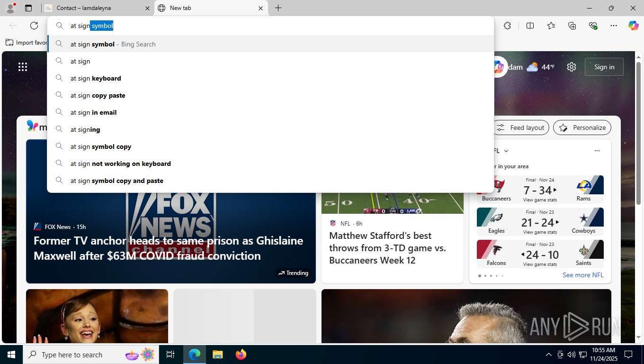Click the taskbar search box
The image size is (644, 364).
click(x=91, y=355)
